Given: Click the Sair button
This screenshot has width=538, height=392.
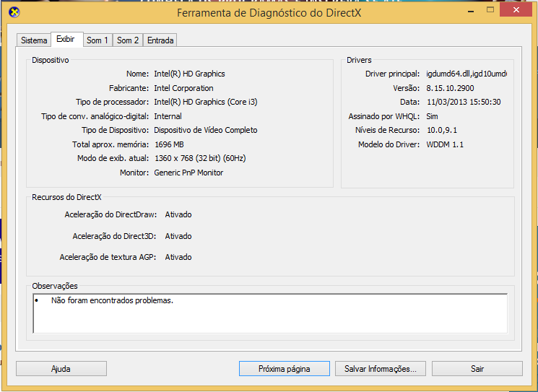Looking at the screenshot, I should click(x=477, y=369).
